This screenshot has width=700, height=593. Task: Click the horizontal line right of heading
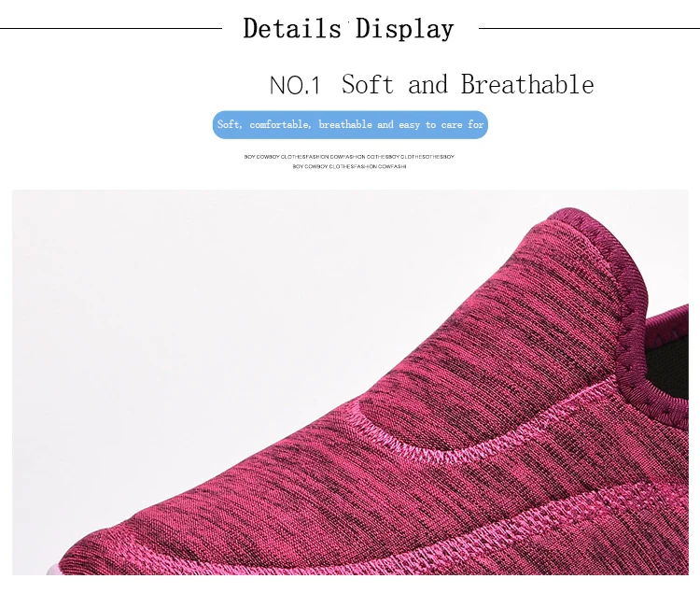click(589, 29)
